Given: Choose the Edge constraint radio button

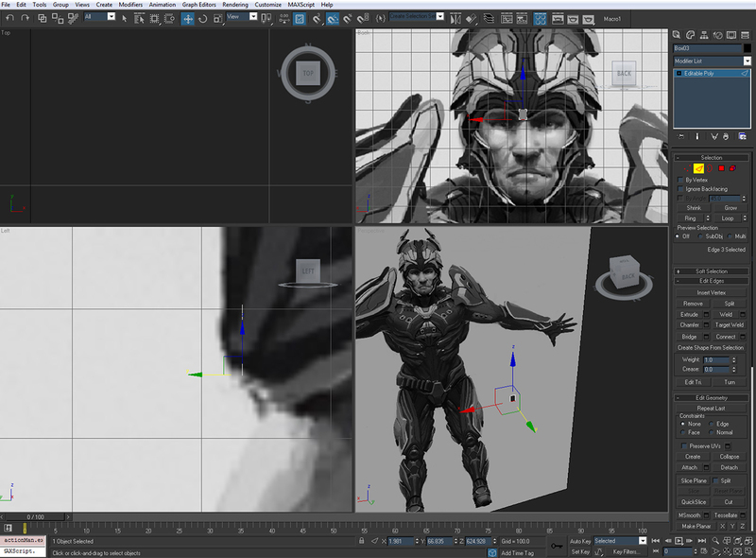Looking at the screenshot, I should coord(712,424).
